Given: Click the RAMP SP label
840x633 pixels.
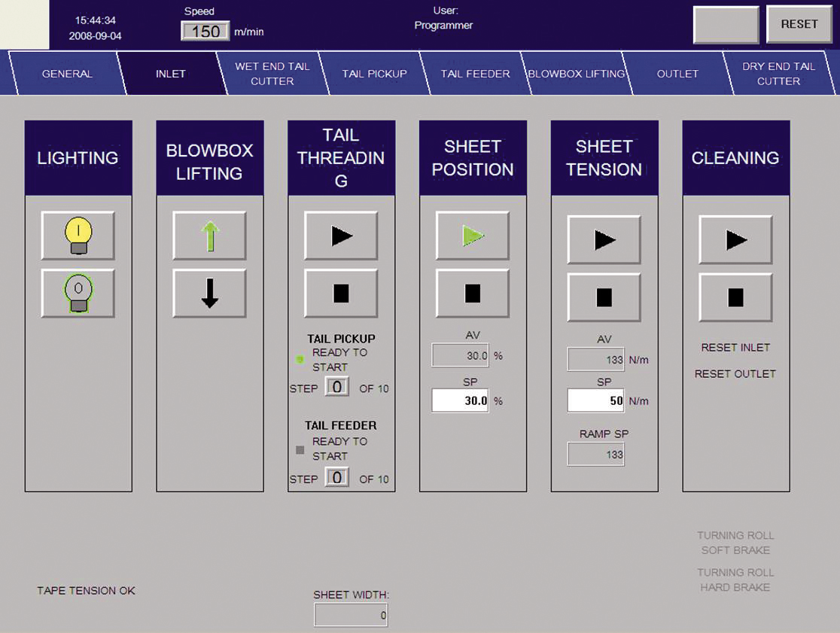Looking at the screenshot, I should click(604, 434).
